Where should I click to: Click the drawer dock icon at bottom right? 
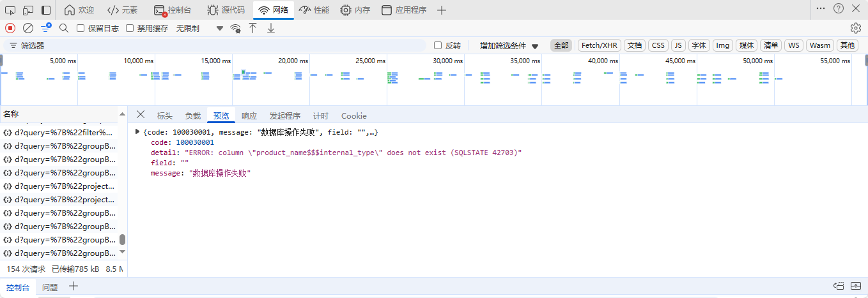[x=839, y=286]
